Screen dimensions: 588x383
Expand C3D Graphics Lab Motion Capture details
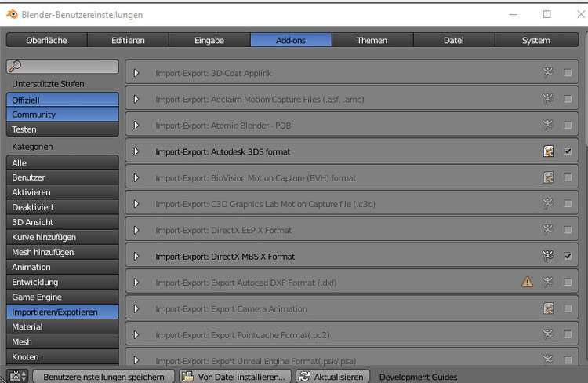[x=136, y=204]
